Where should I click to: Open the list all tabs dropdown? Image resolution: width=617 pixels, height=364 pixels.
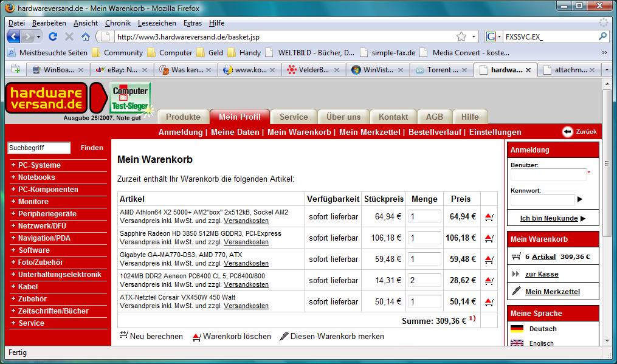[x=607, y=70]
